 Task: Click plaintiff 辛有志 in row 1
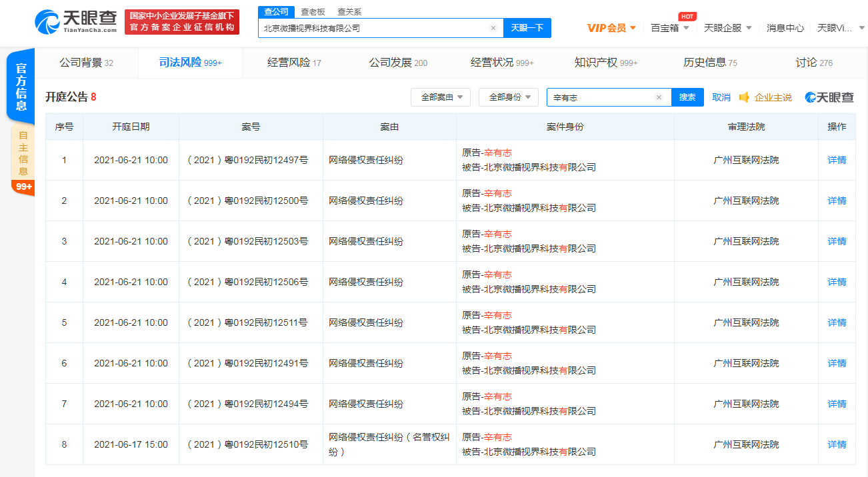[x=498, y=153]
